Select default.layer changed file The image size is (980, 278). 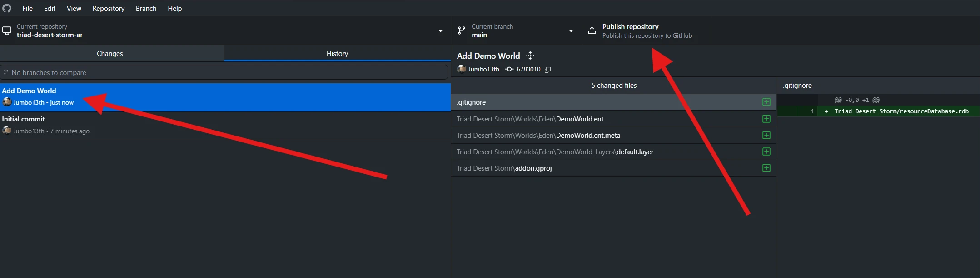614,152
